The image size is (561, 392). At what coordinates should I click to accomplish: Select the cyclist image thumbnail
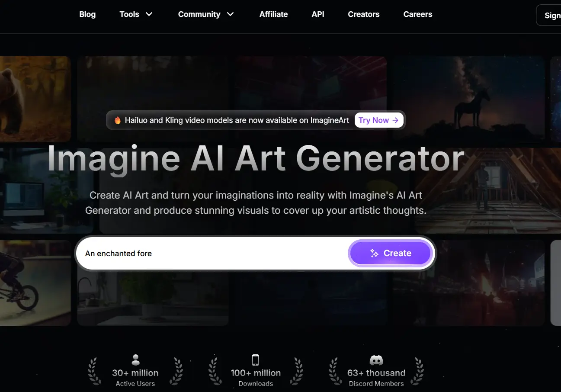pyautogui.click(x=35, y=283)
